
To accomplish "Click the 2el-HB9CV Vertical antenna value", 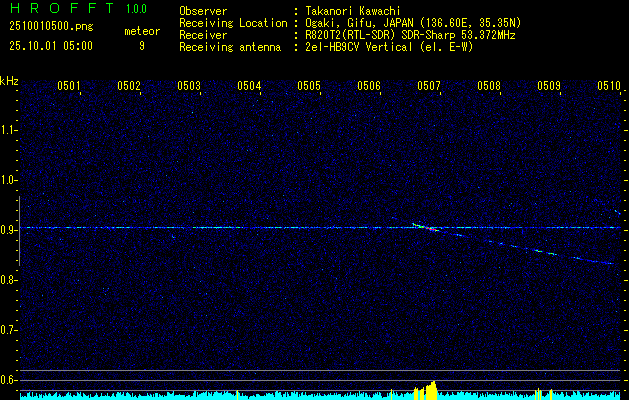I will (389, 47).
